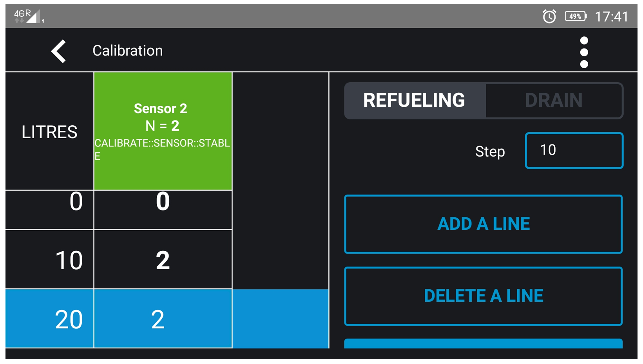Tap the LITRES column header

pyautogui.click(x=49, y=132)
